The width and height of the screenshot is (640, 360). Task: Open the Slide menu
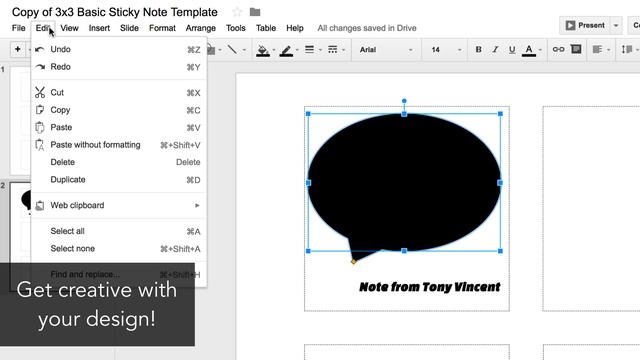click(x=129, y=28)
